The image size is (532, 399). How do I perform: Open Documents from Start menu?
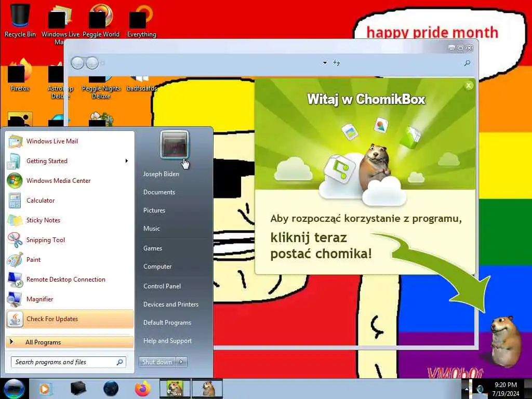[x=159, y=192]
